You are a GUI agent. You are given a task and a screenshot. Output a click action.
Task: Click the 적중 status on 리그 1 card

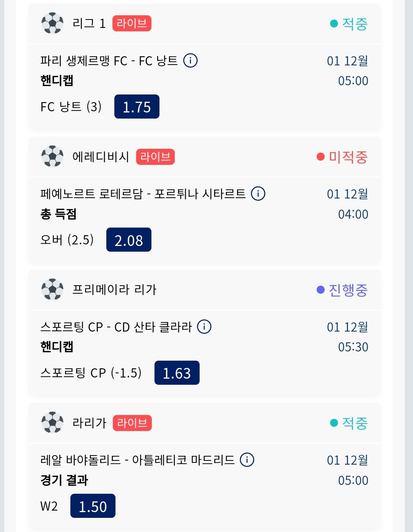(354, 24)
